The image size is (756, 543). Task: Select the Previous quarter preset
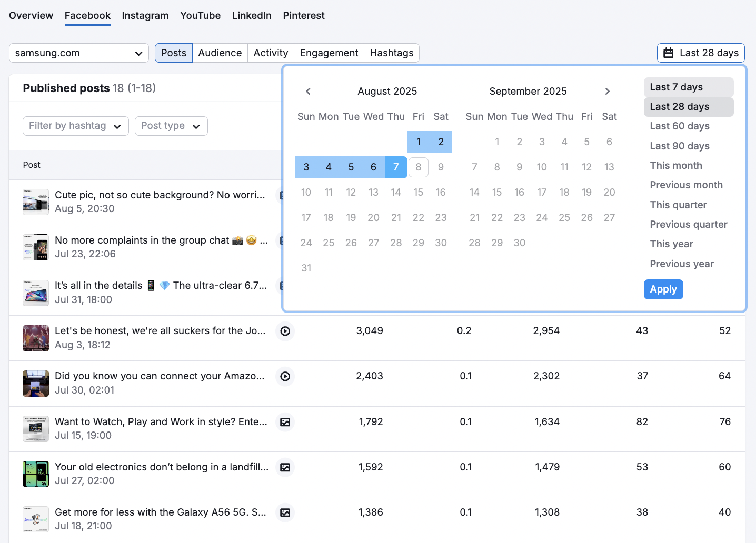click(x=689, y=224)
